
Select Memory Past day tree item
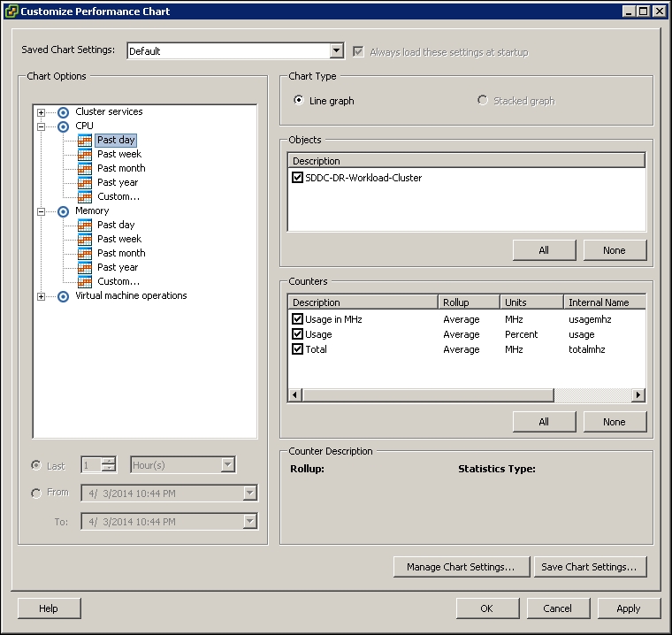(116, 225)
